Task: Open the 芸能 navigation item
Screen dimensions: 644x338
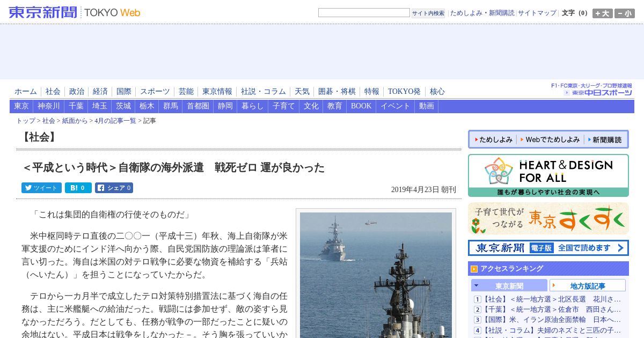Action: [186, 92]
